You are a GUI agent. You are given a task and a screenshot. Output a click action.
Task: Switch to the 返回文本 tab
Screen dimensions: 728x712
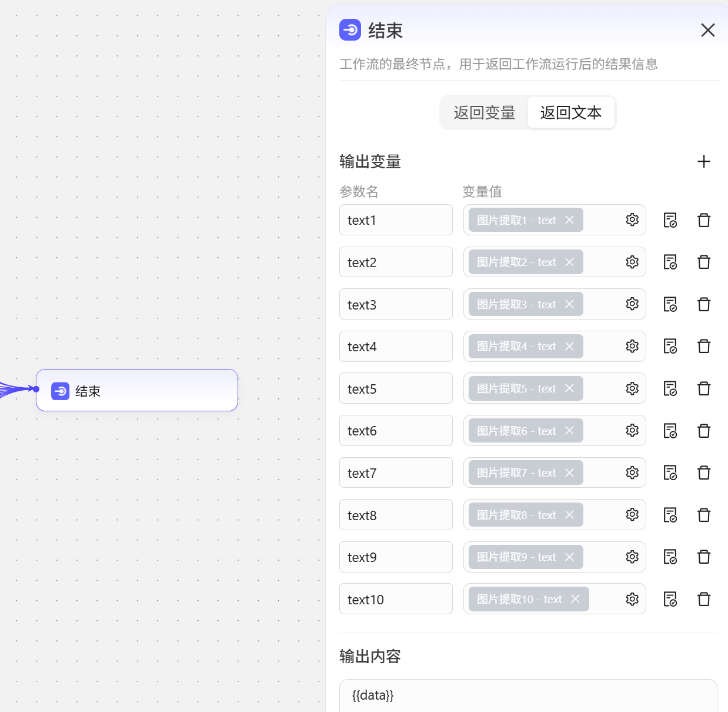[571, 112]
